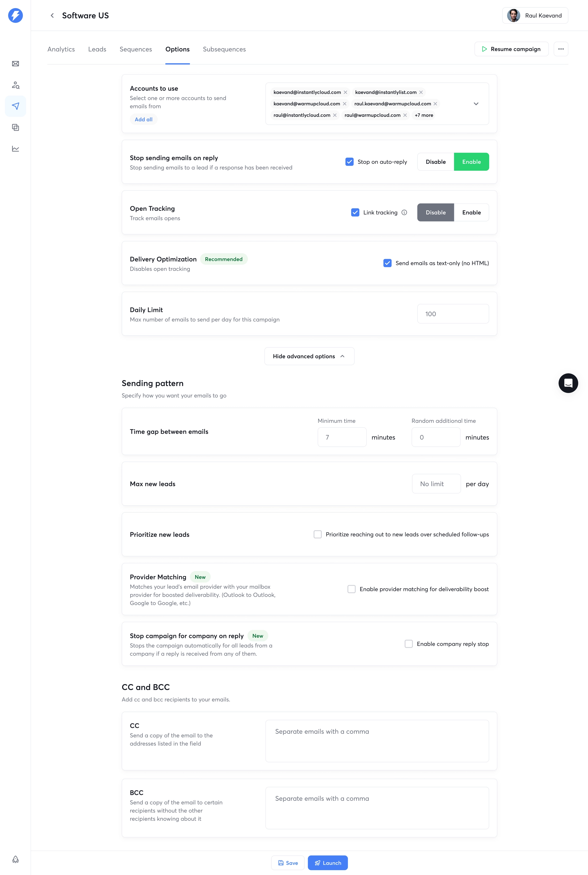This screenshot has width=588, height=875.
Task: Toggle Send emails as text-only checkbox
Action: 387,263
